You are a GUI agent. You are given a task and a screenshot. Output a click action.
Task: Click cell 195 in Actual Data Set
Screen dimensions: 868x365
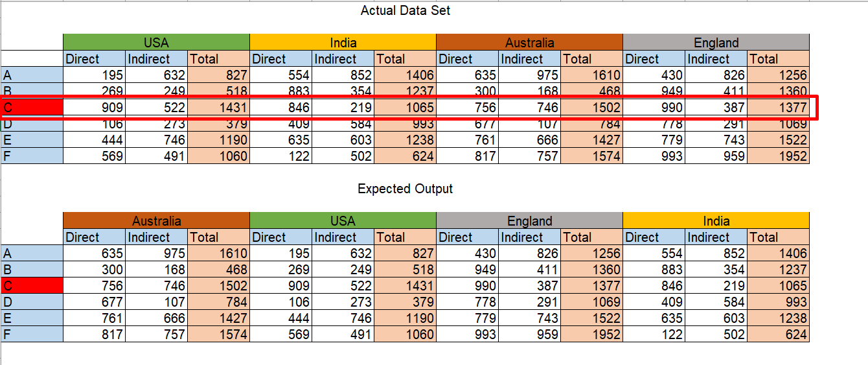[x=94, y=75]
